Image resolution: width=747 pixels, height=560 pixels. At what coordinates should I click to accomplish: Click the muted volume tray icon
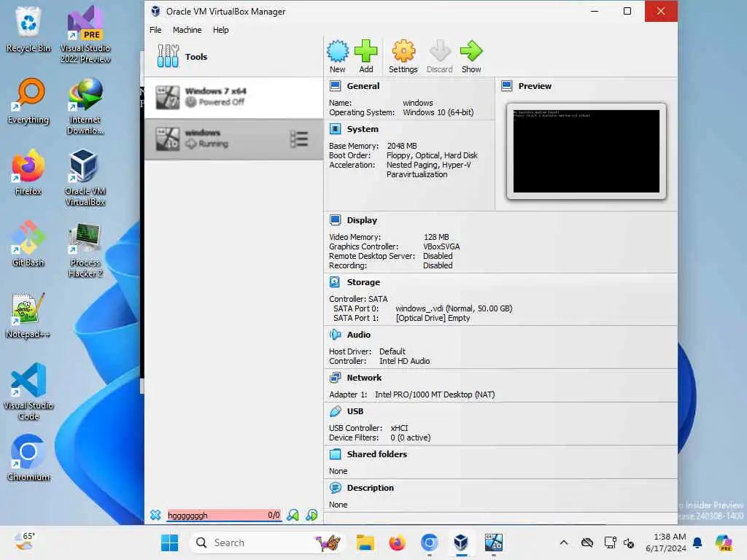(629, 542)
